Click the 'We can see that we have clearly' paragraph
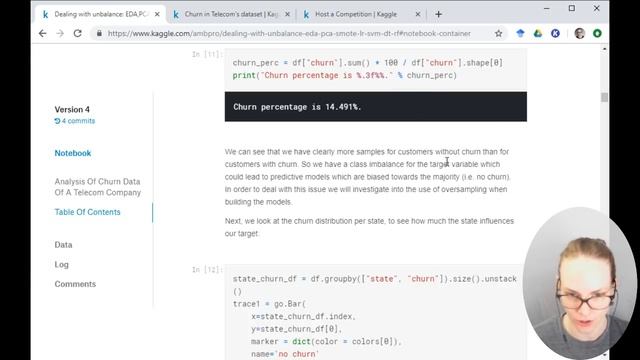Image resolution: width=640 pixels, height=360 pixels. (367, 177)
